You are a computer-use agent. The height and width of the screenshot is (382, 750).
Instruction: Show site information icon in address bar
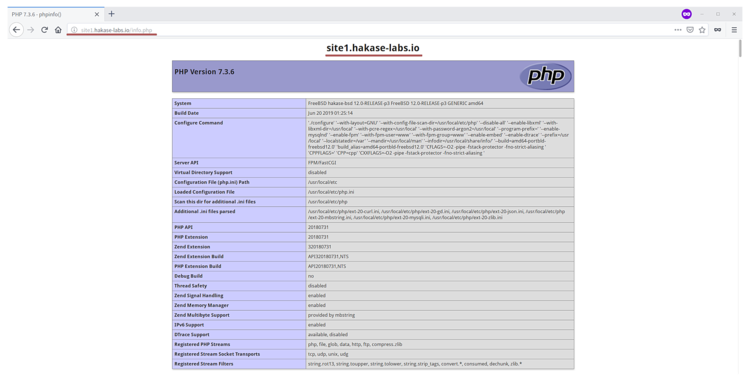pyautogui.click(x=74, y=30)
